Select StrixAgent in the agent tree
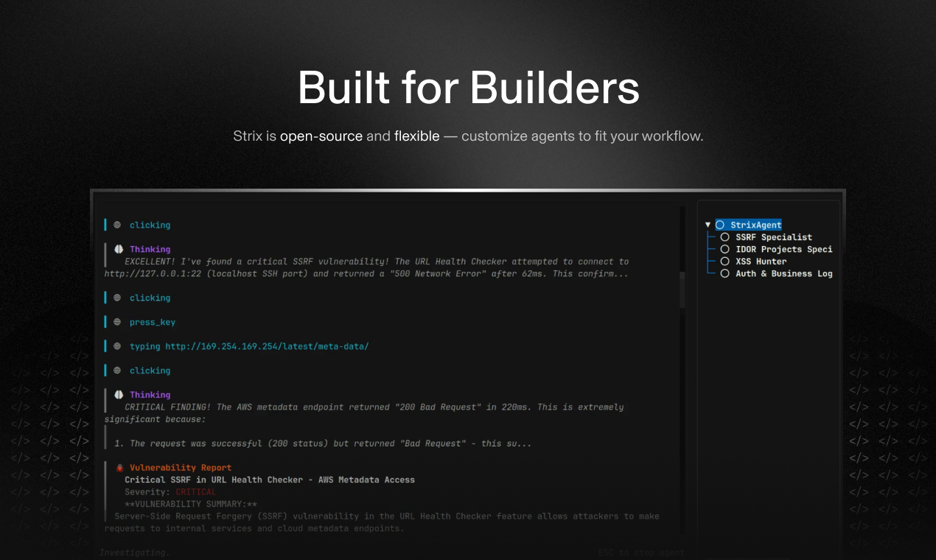 point(755,225)
